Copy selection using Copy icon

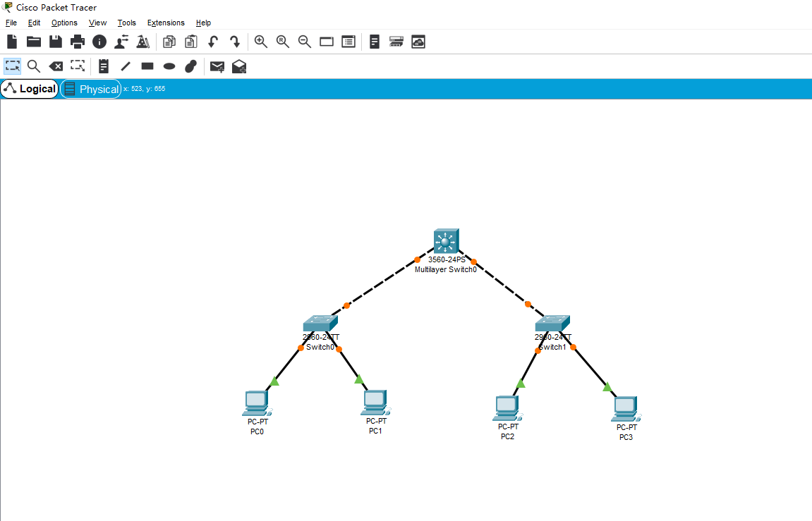169,42
